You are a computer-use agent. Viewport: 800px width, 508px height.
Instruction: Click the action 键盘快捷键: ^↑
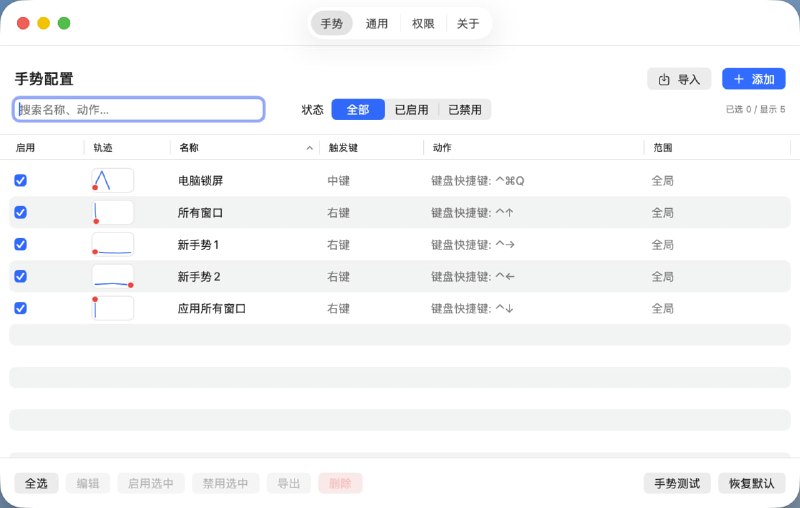pyautogui.click(x=472, y=213)
